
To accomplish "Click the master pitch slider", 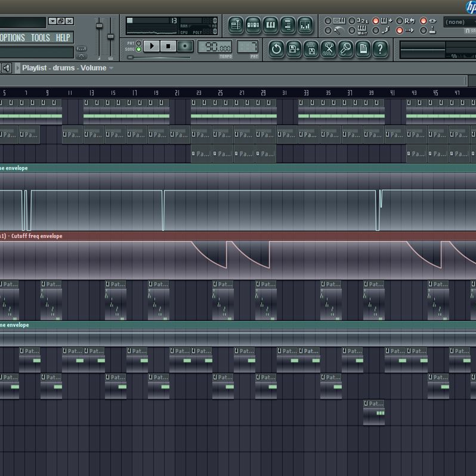I will point(111,37).
